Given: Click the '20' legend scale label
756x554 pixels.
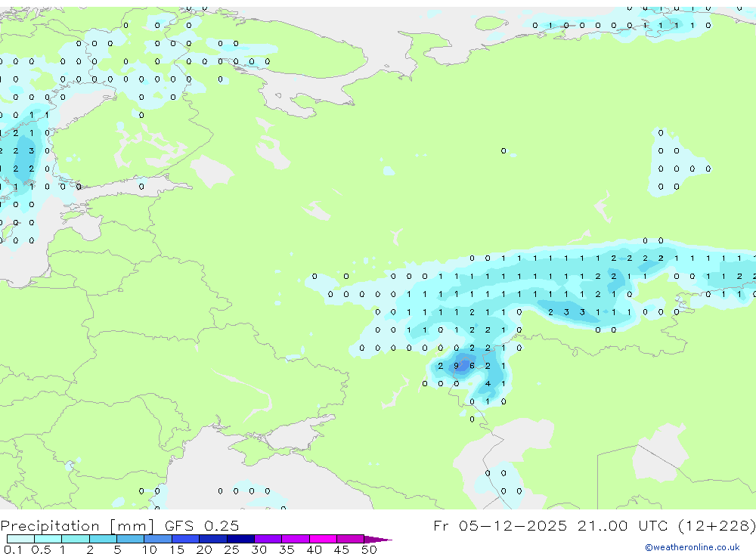Looking at the screenshot, I should (204, 549).
